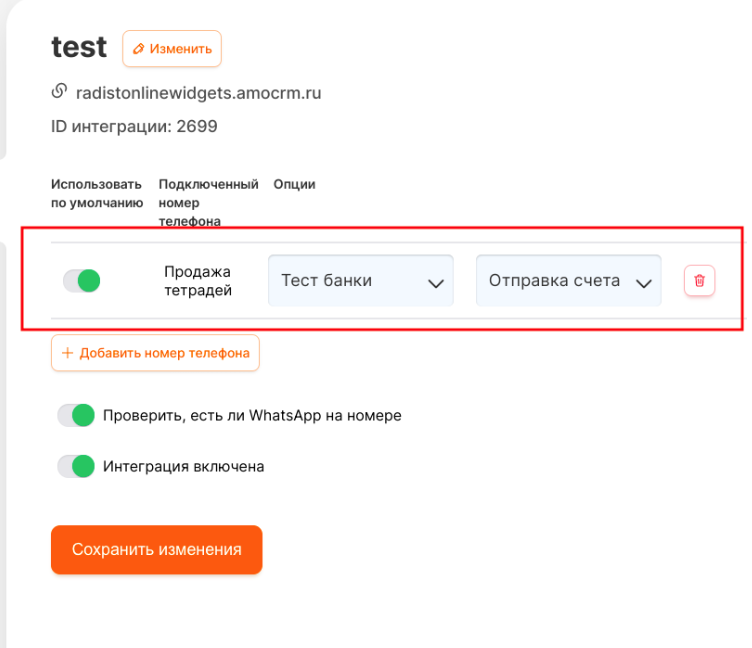Save changes with Сохранить изменения

point(157,550)
